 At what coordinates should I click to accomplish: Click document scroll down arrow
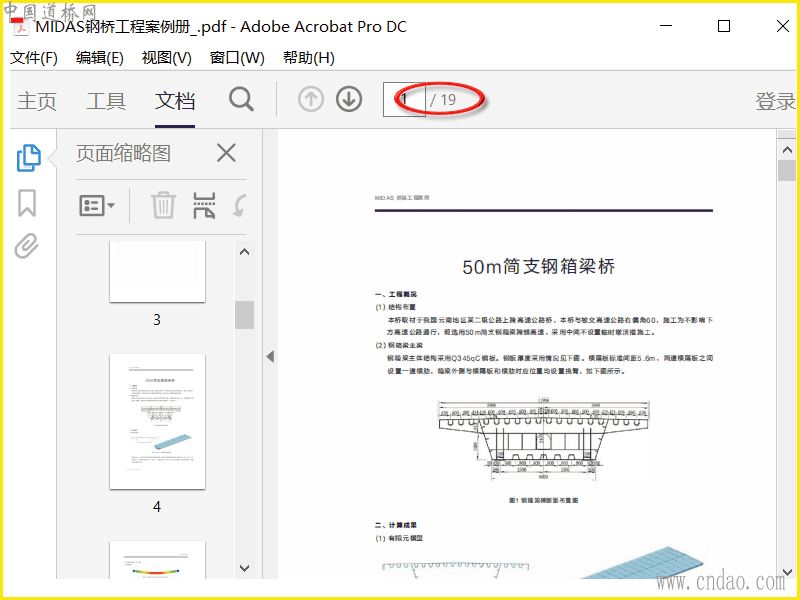(x=787, y=572)
